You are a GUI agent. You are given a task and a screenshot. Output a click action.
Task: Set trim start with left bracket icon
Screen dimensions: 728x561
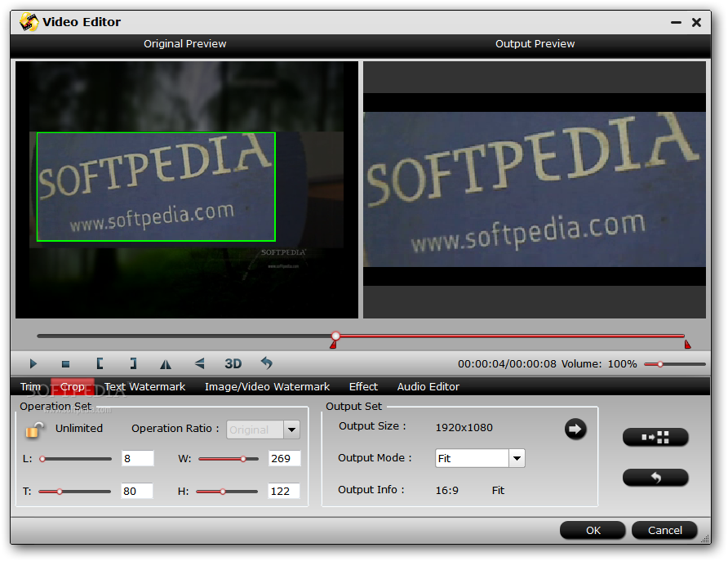click(x=100, y=363)
